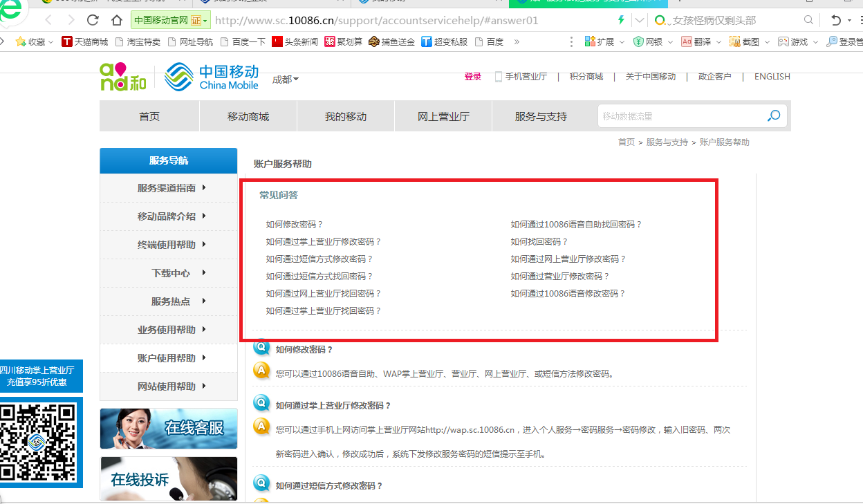The height and width of the screenshot is (504, 863).
Task: Open the 翻译 translate toolbar menu
Action: (x=702, y=41)
